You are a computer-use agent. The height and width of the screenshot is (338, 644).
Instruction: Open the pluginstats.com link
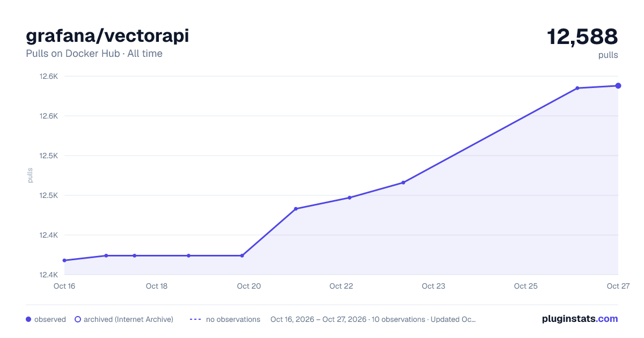[x=580, y=319]
